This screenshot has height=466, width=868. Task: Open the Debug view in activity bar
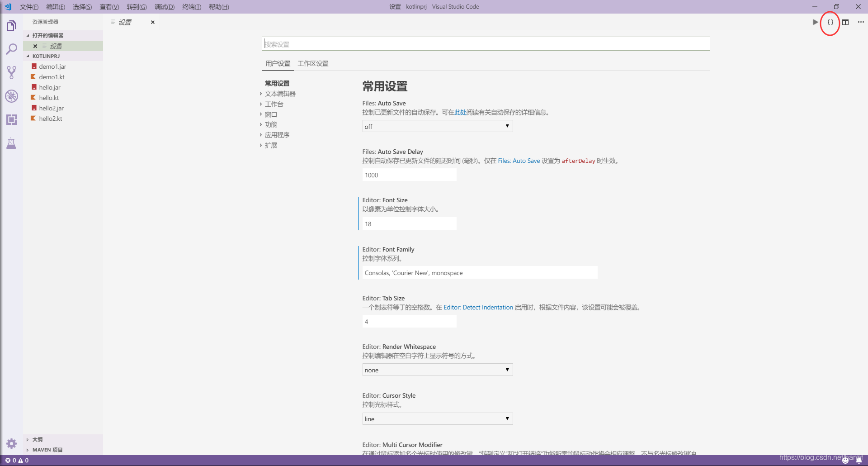pos(11,96)
